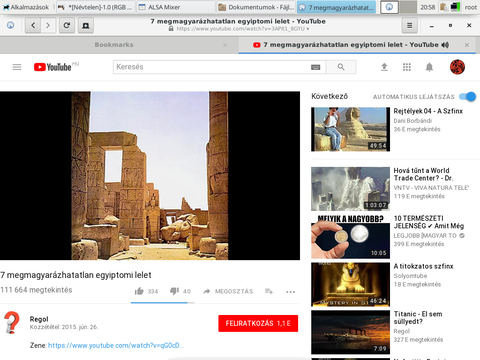Click the MEGOSZTÁS share button
Viewport: 480px width, 360px height.
(x=228, y=292)
